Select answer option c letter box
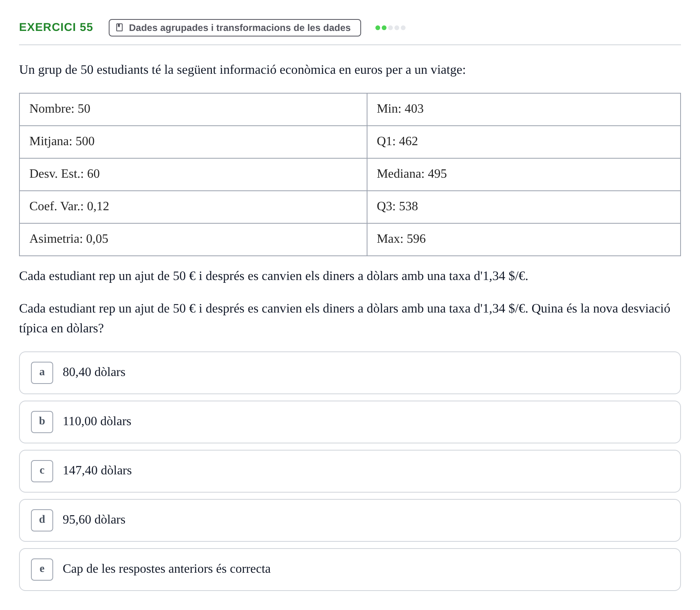Viewport: 700px width, 610px height. (42, 471)
